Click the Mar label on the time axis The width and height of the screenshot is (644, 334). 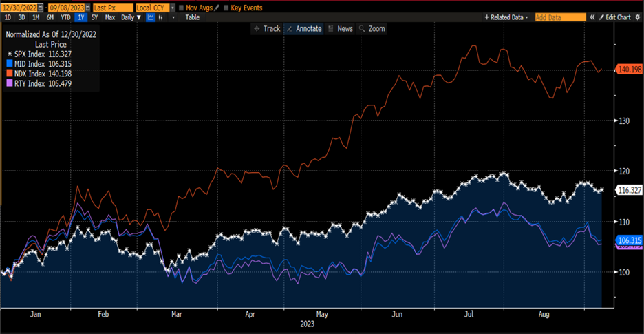177,315
